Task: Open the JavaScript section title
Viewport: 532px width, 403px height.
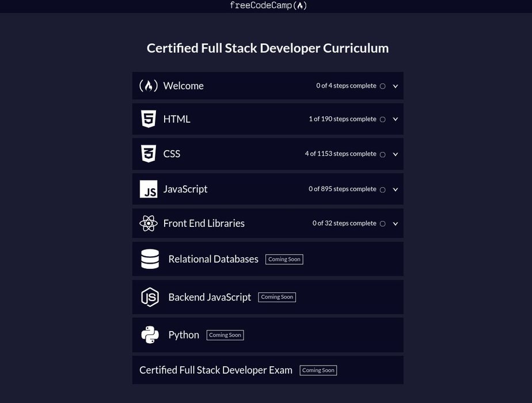Action: pyautogui.click(x=185, y=189)
